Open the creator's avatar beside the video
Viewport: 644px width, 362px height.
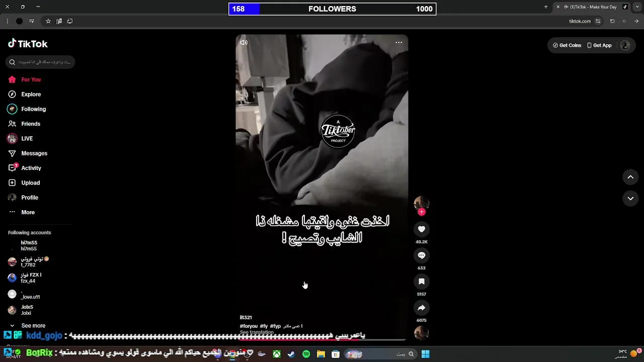coord(422,203)
